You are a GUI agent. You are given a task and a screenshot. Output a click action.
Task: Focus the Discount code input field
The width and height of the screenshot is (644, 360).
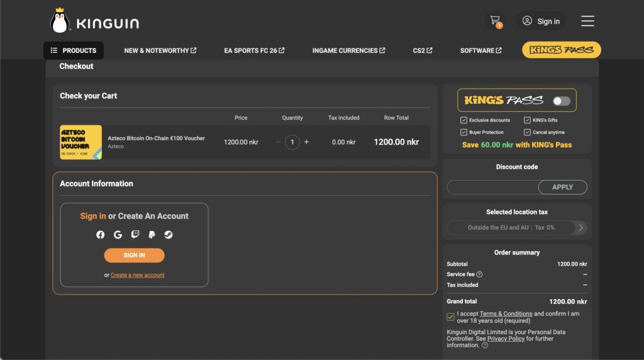click(492, 187)
